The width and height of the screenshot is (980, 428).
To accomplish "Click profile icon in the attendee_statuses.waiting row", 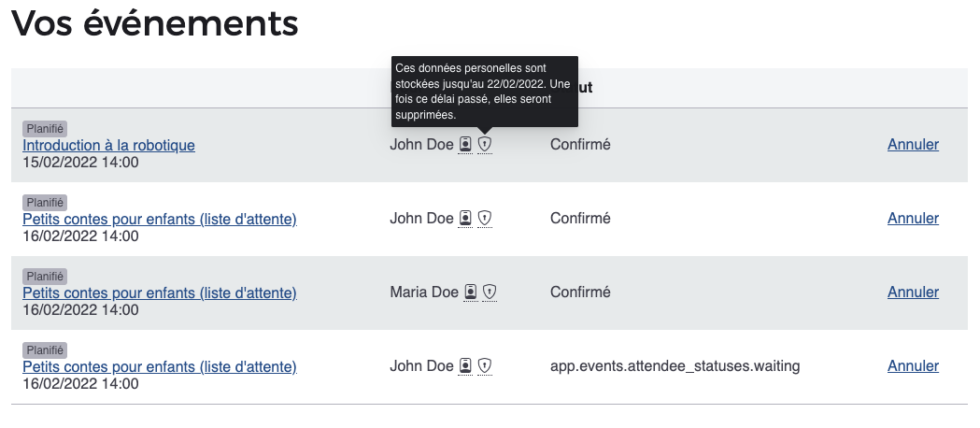I will [465, 365].
